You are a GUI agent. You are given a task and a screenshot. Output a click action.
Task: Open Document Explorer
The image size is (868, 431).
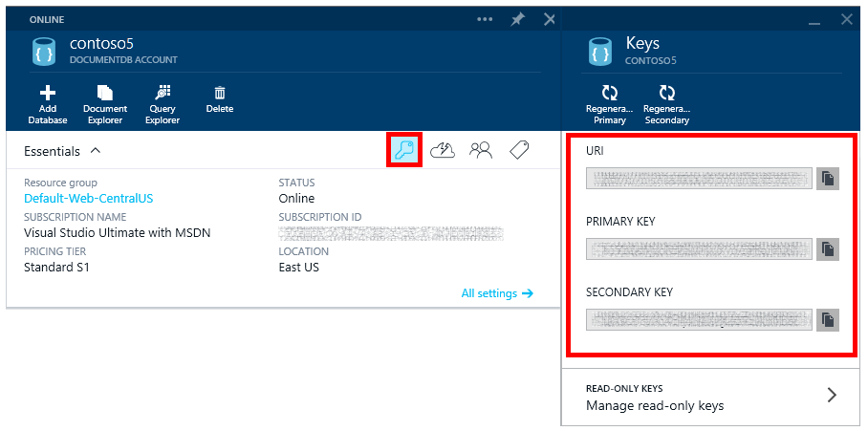pos(105,105)
